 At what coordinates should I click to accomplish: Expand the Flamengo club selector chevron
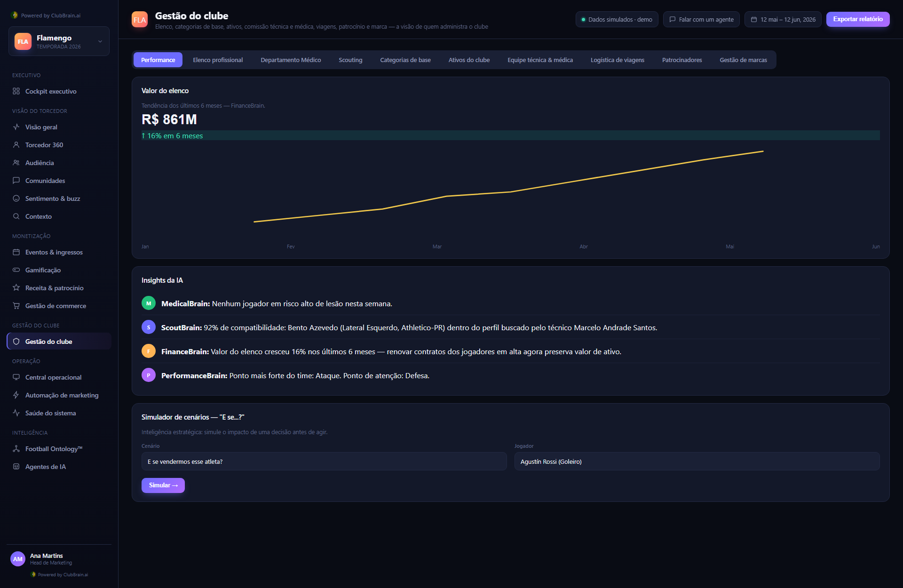(100, 41)
